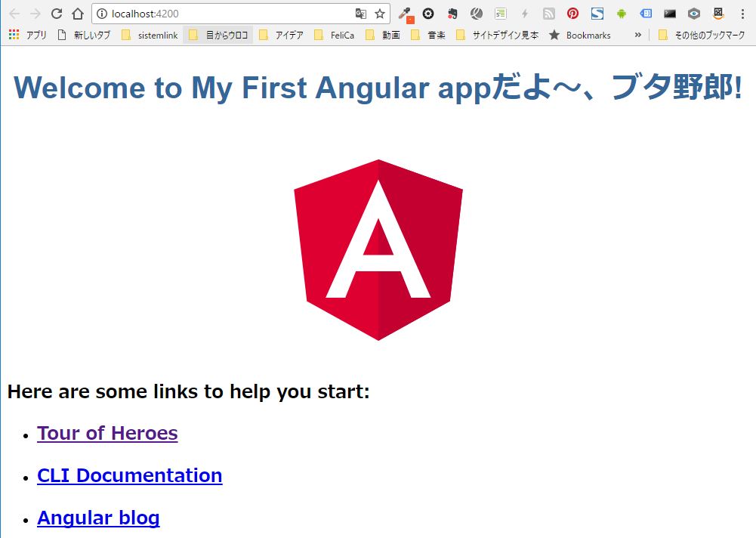Open the black gear extension icon
The image size is (756, 538).
[x=428, y=14]
